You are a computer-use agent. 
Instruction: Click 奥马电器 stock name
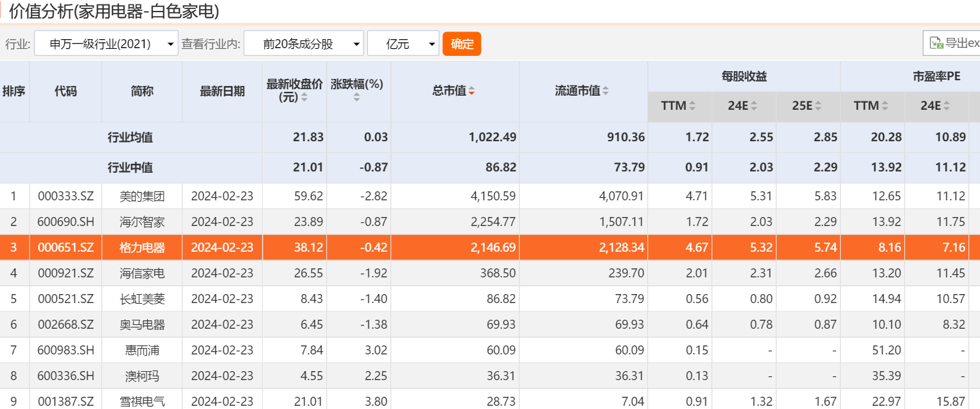[142, 325]
